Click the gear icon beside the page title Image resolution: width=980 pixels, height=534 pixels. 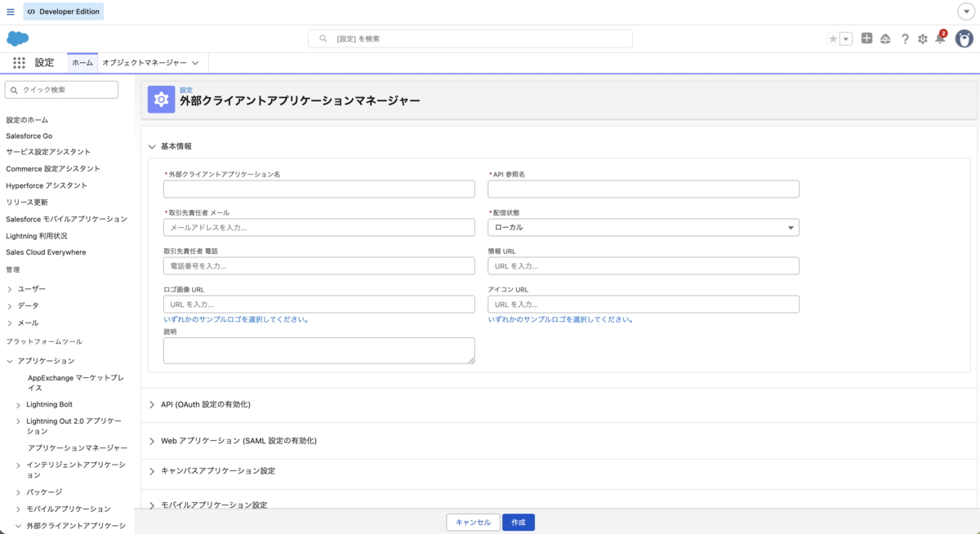point(161,99)
